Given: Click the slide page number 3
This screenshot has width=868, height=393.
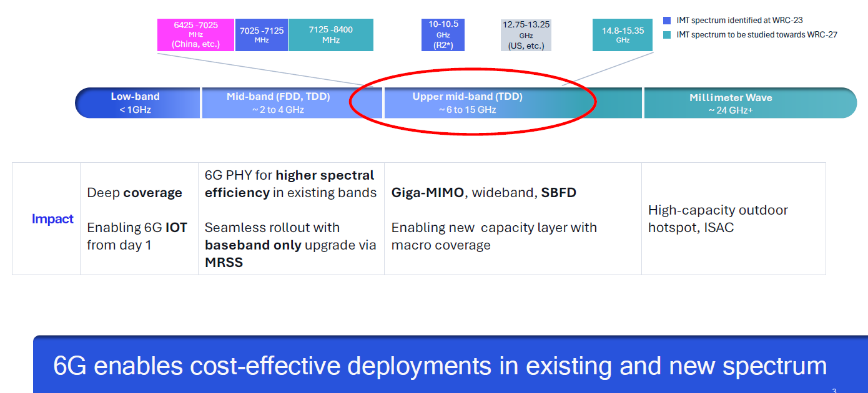Looking at the screenshot, I should [834, 391].
